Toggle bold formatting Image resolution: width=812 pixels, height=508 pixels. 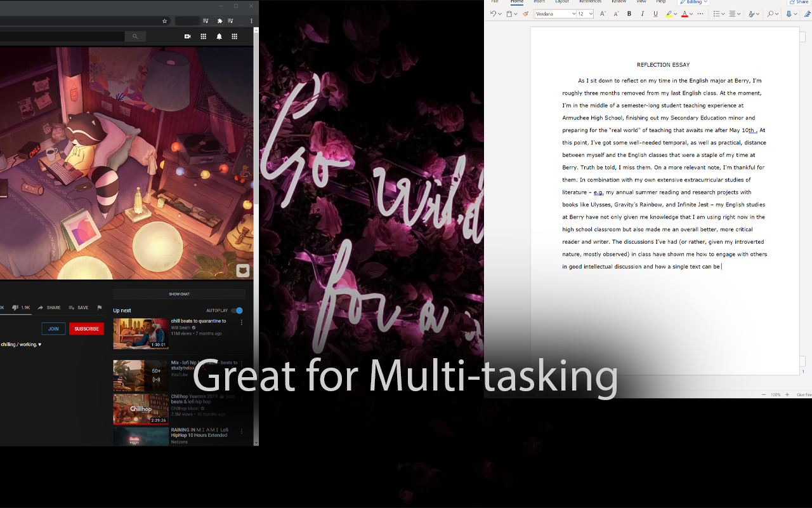[x=629, y=13]
